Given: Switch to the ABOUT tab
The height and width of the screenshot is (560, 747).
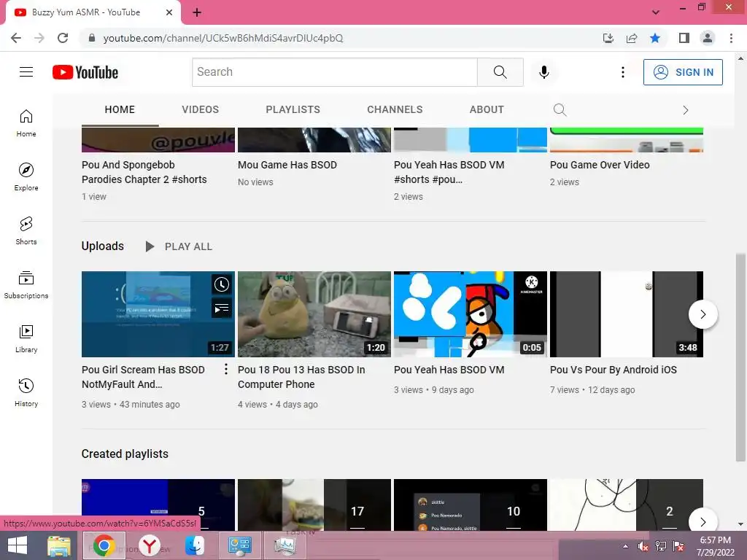Looking at the screenshot, I should [x=487, y=109].
